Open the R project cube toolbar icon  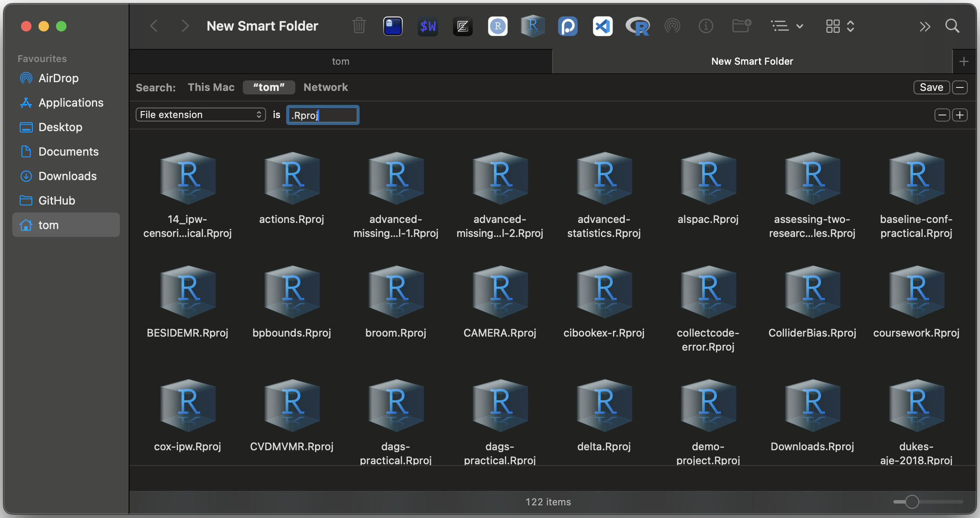(x=532, y=26)
